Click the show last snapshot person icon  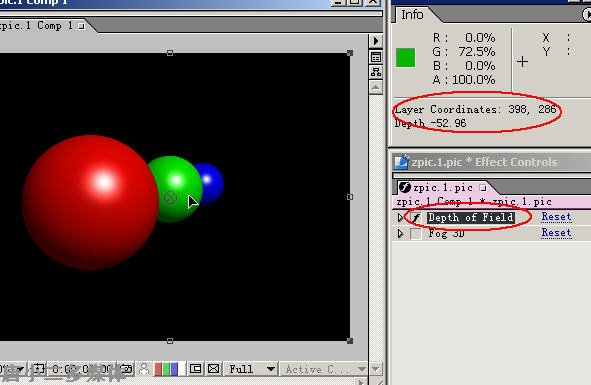[144, 369]
